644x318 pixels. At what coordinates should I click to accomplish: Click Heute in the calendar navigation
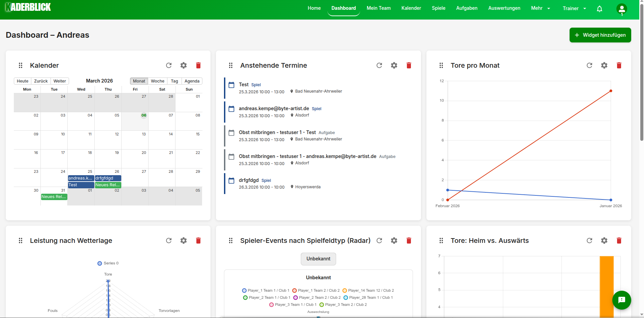click(22, 81)
